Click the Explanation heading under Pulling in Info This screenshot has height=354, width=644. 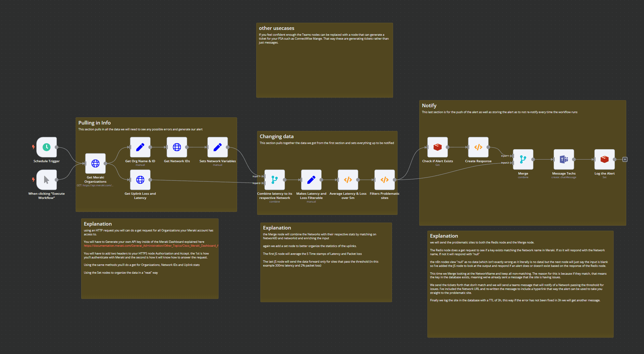pyautogui.click(x=98, y=224)
